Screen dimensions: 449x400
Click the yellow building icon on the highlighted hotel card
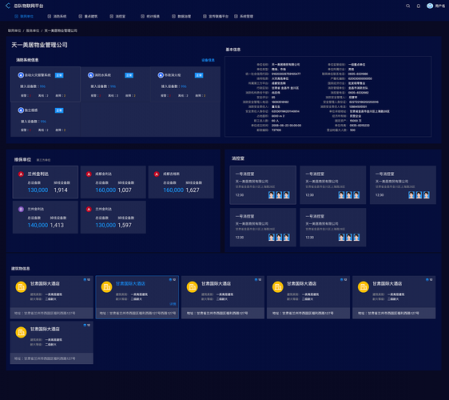[107, 287]
